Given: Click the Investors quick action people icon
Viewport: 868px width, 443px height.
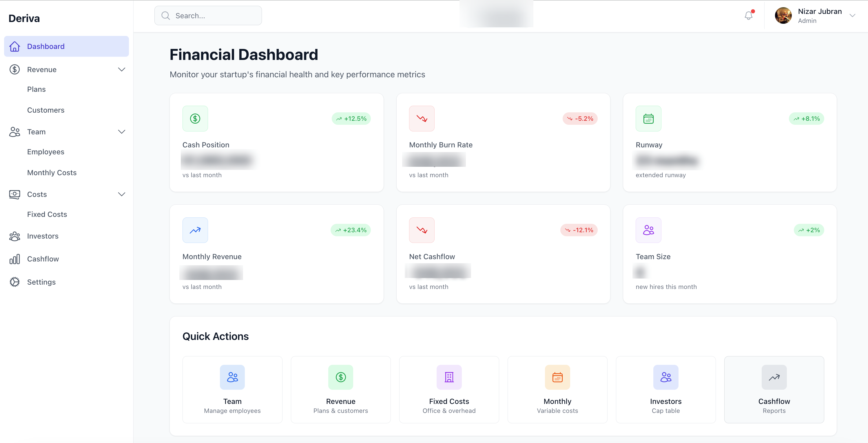Looking at the screenshot, I should [x=666, y=377].
